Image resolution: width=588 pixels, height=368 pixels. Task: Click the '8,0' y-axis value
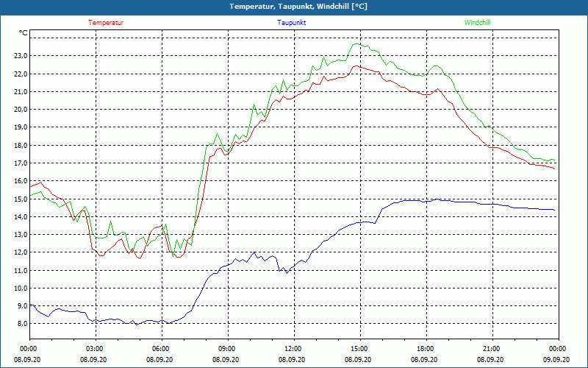click(x=23, y=324)
